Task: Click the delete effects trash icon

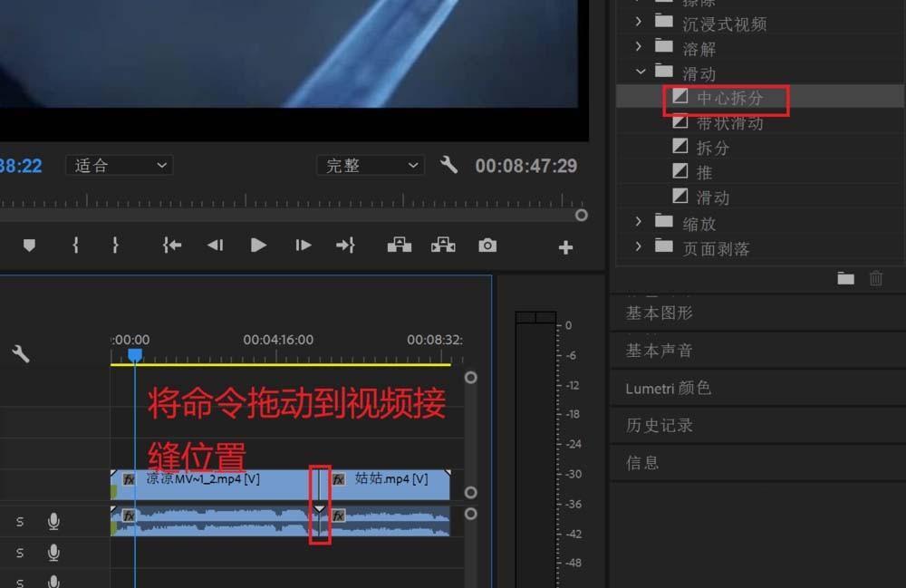Action: (x=876, y=279)
